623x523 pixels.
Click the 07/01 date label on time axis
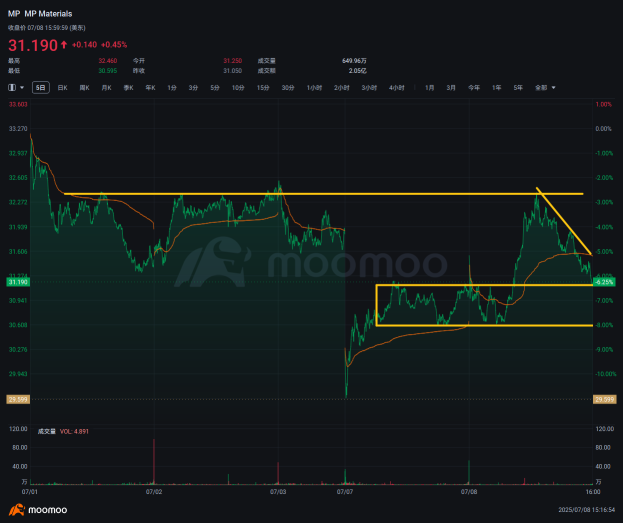(30, 492)
